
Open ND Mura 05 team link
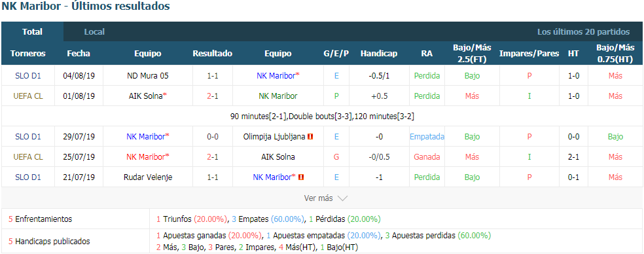tap(148, 76)
